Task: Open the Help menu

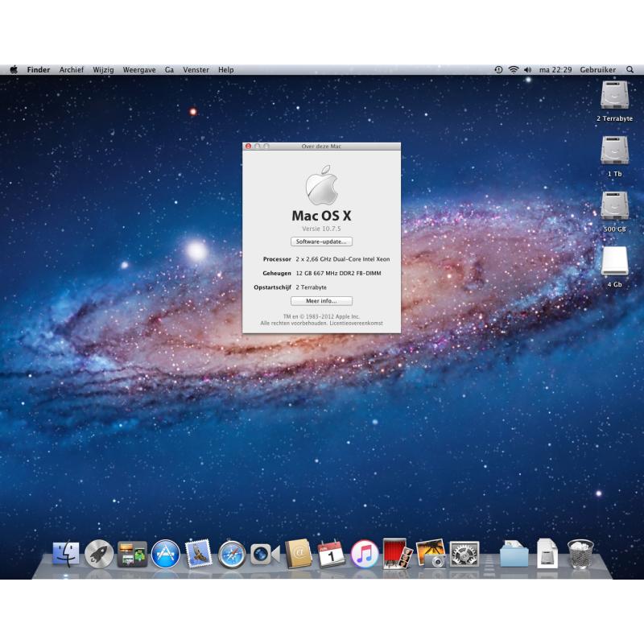Action: tap(226, 70)
